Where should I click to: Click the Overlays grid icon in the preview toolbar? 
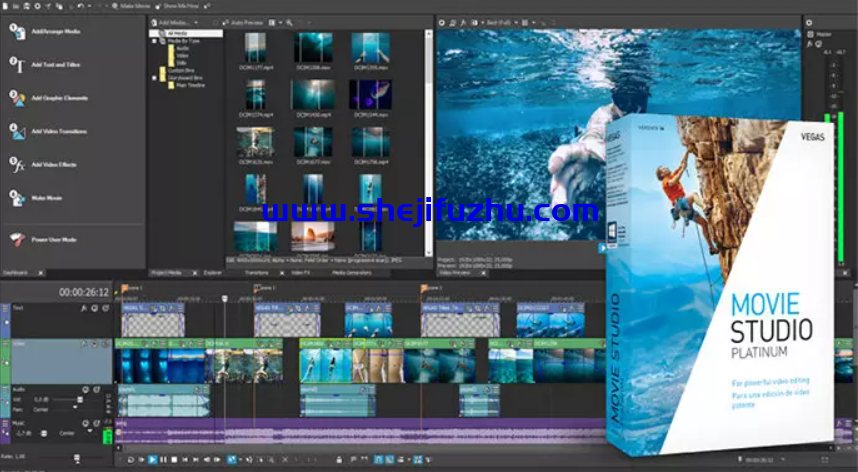coord(525,22)
